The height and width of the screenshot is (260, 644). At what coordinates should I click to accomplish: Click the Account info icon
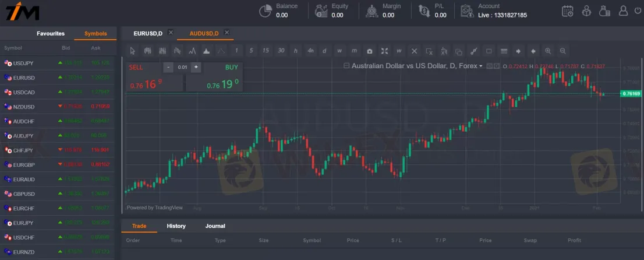click(x=467, y=10)
